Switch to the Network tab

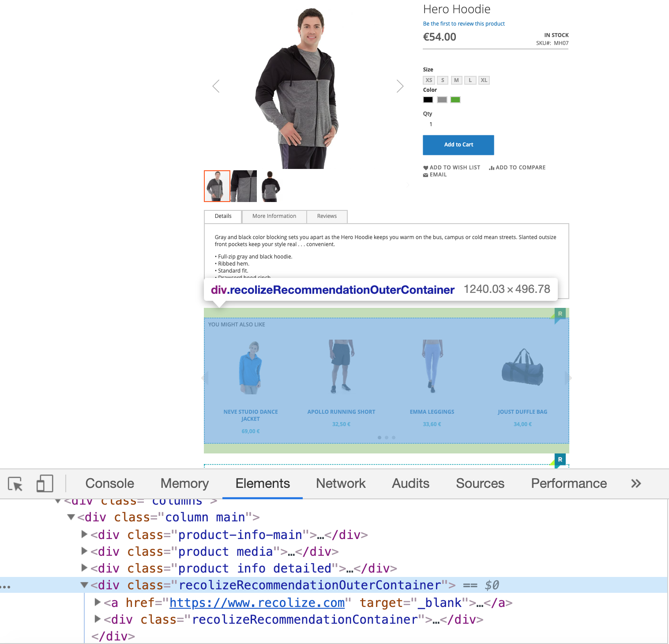[x=341, y=483]
